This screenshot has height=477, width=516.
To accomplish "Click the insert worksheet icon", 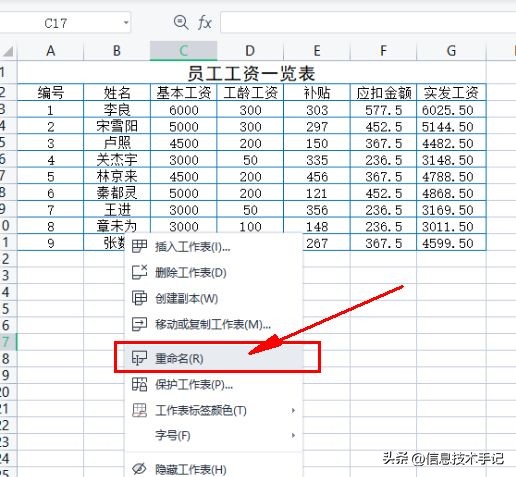I will point(139,247).
